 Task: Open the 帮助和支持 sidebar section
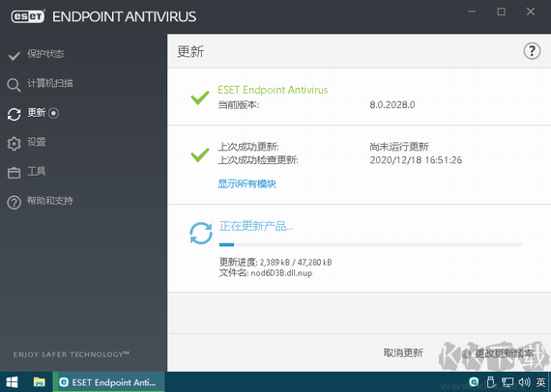50,201
